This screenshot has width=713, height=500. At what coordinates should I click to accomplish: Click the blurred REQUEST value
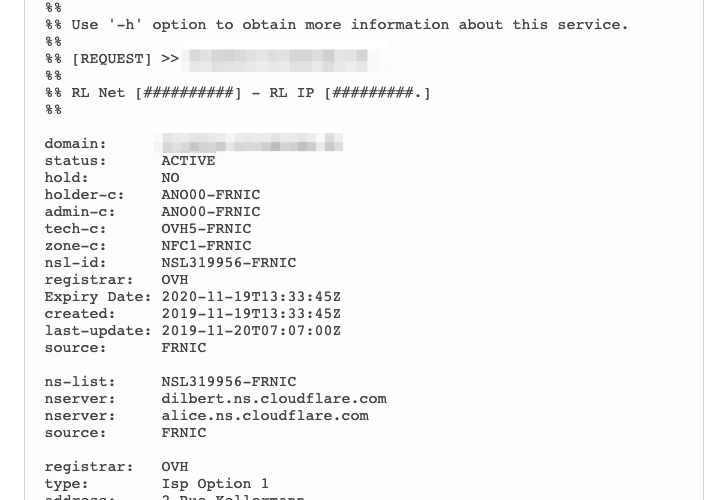point(277,59)
